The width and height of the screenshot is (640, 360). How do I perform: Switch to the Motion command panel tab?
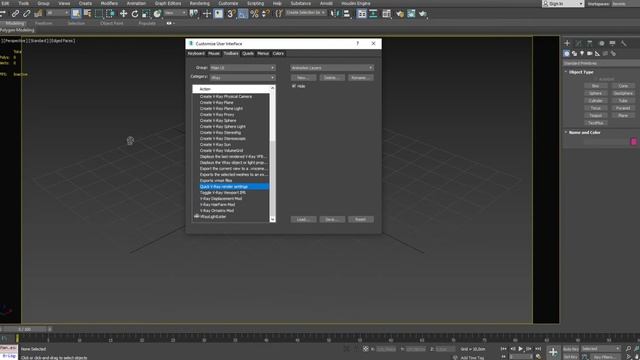(601, 43)
